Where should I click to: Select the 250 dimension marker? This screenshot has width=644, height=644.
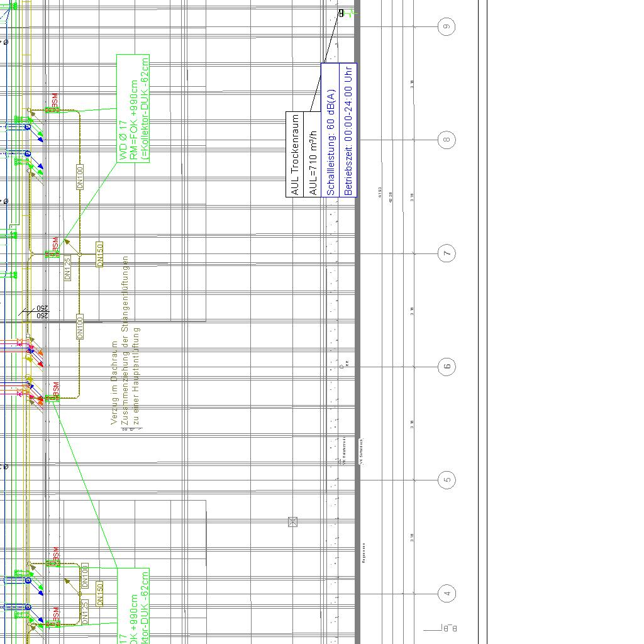[x=42, y=312]
